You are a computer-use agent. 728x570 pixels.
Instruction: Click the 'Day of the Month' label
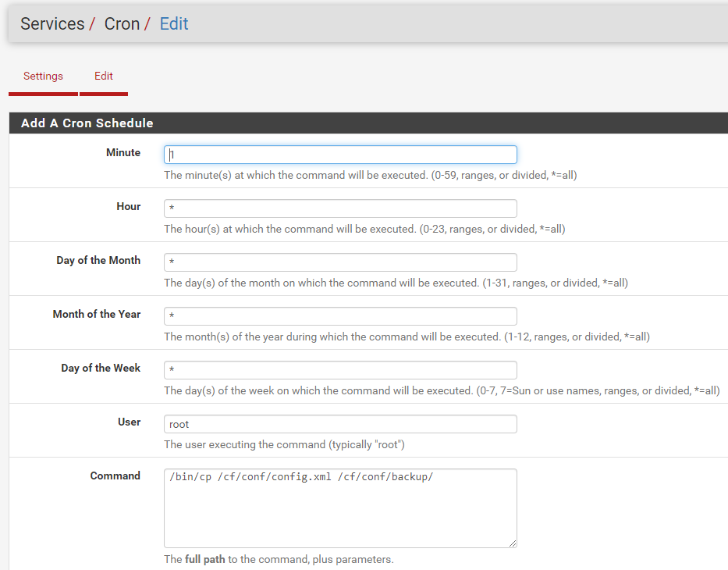pyautogui.click(x=98, y=260)
